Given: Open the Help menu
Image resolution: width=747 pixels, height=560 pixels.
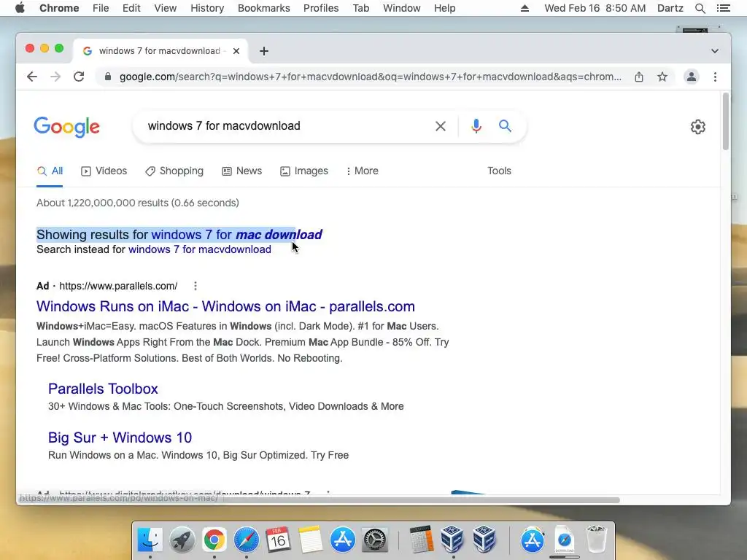Looking at the screenshot, I should point(444,8).
